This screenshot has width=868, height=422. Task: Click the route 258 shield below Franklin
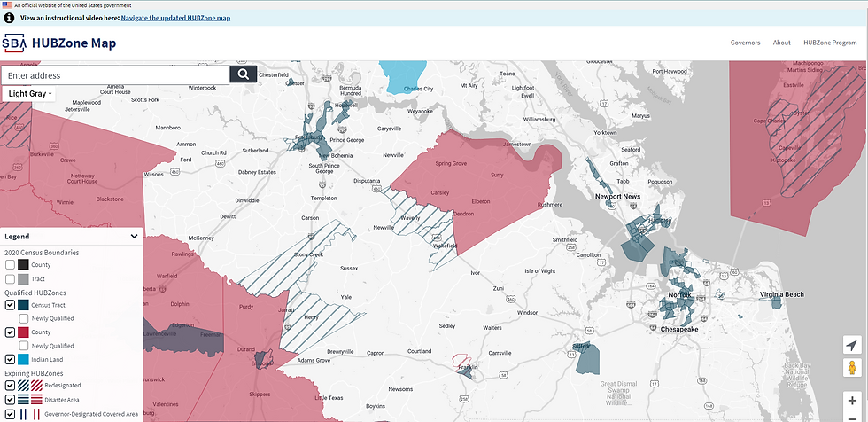[x=464, y=399]
